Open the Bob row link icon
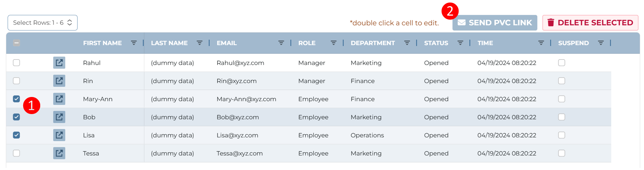This screenshot has width=644, height=170. click(x=59, y=117)
